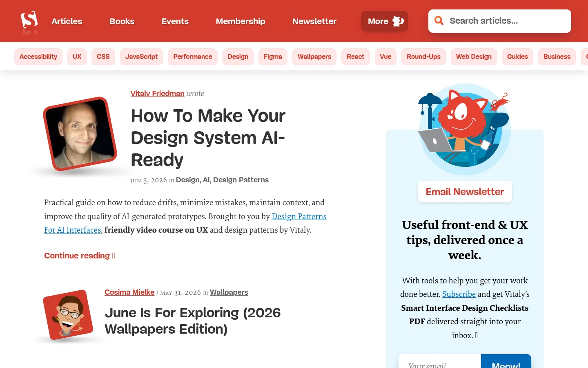Choose the UX category tag

(x=77, y=57)
